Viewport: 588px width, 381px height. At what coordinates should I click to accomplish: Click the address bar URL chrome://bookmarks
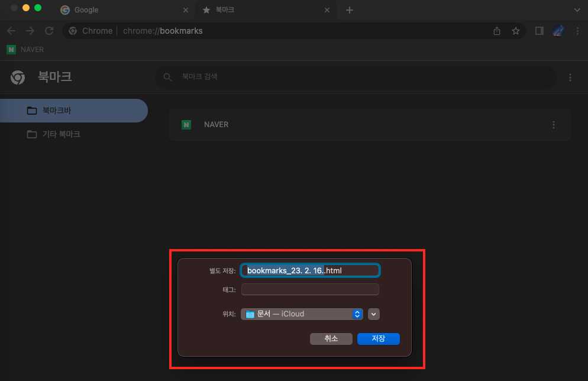click(163, 31)
